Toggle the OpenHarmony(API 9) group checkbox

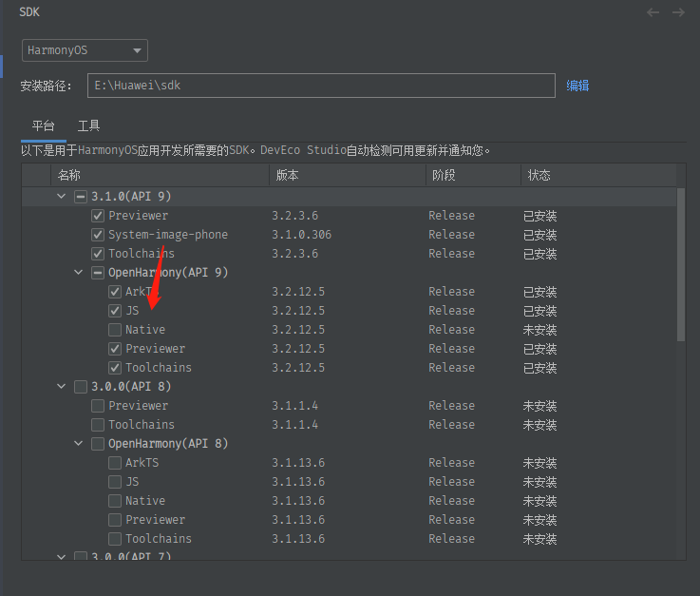coord(98,273)
